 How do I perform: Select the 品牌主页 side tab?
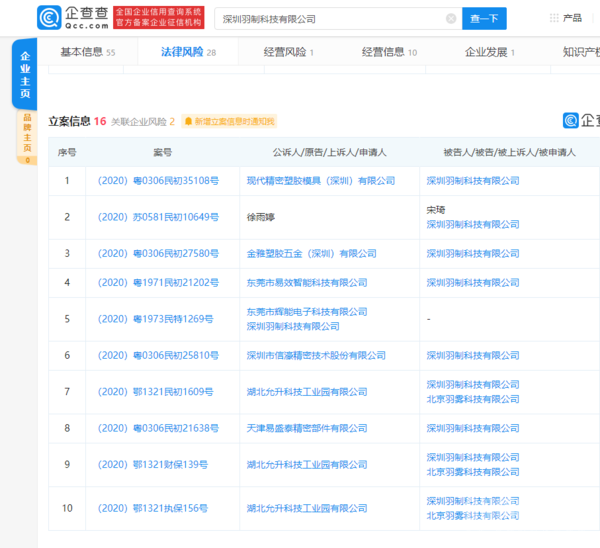27,136
